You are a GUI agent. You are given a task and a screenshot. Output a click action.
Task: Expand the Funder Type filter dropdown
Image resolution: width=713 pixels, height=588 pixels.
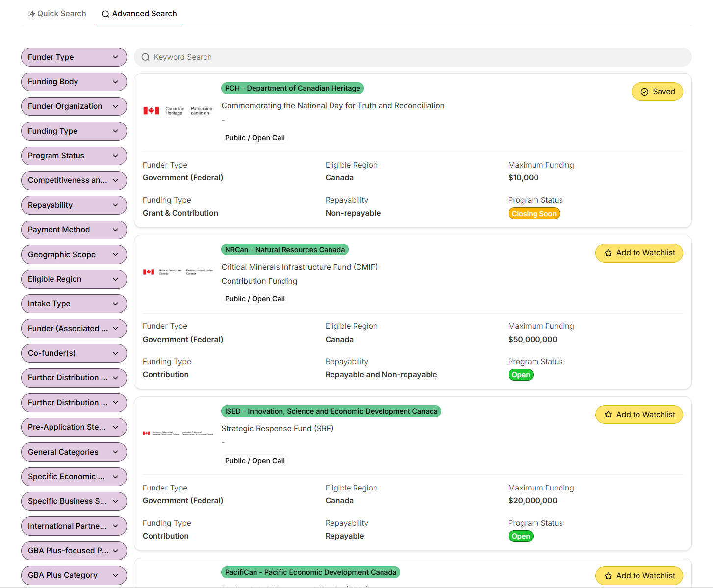74,57
